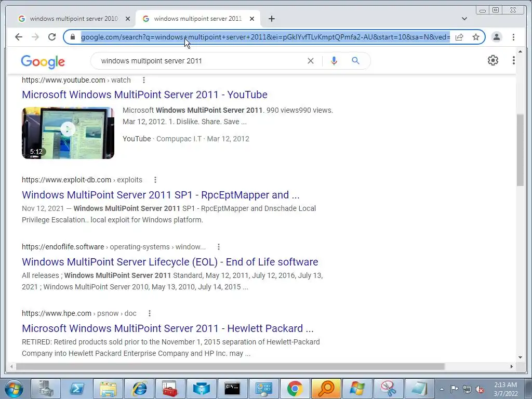This screenshot has width=532, height=399.
Task: Open the Action Center flag icon
Action: (454, 389)
